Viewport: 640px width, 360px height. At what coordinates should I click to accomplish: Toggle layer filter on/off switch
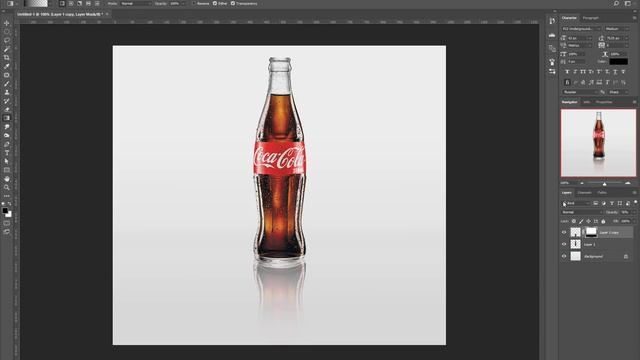tap(636, 202)
